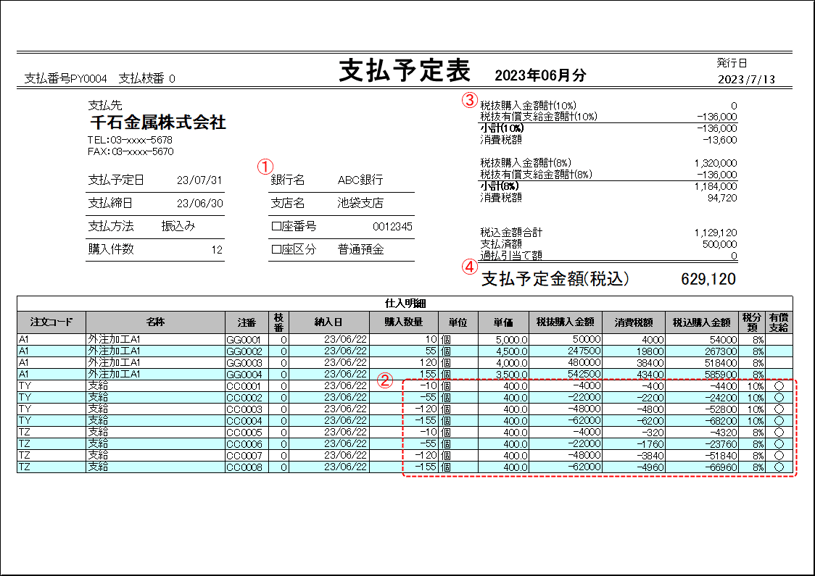The height and width of the screenshot is (576, 815).
Task: Click the tax amount 43400
Action: click(650, 374)
